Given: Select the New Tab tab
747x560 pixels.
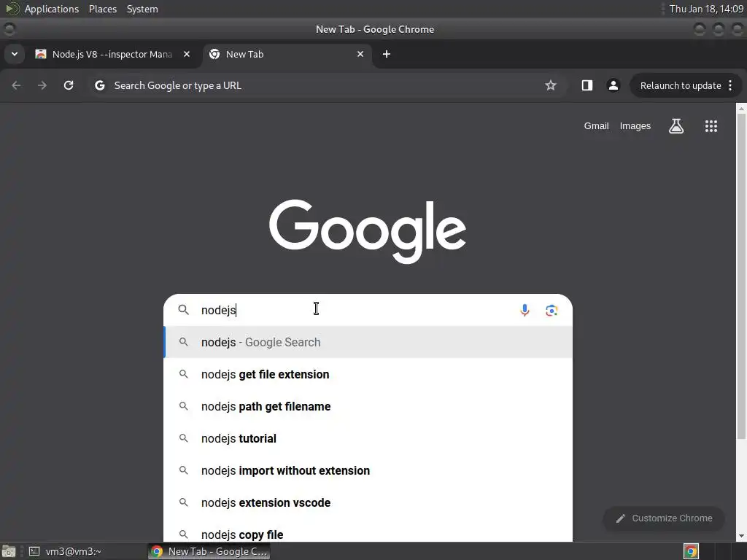Looking at the screenshot, I should coord(287,54).
